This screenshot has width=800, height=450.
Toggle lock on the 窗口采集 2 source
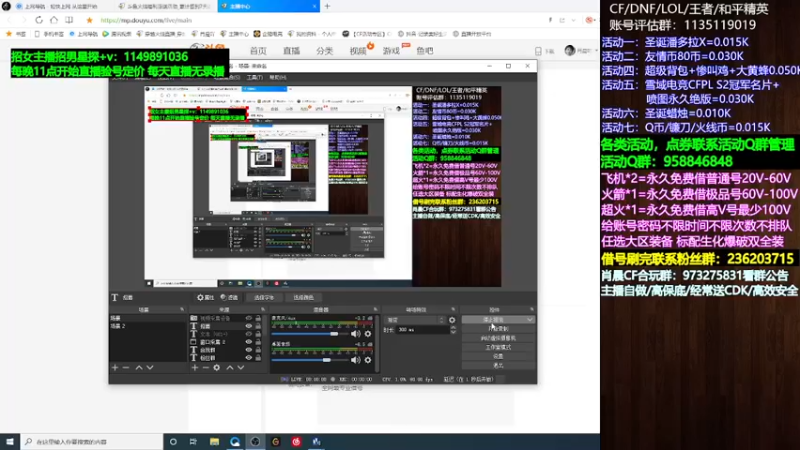258,342
